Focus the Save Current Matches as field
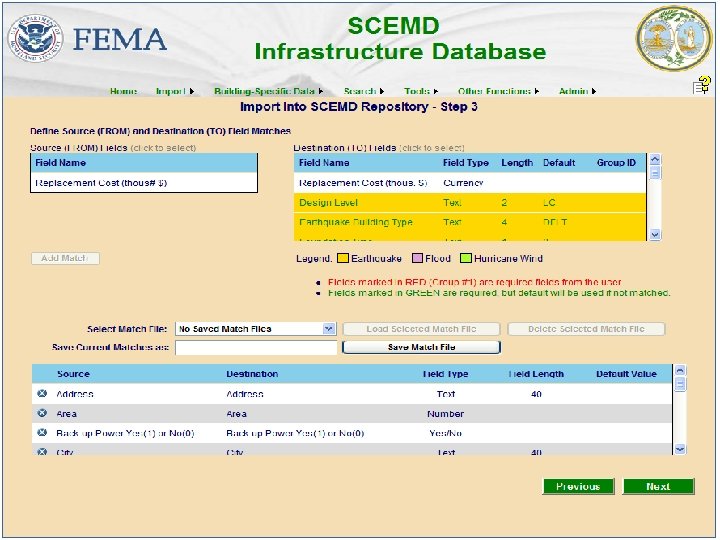Screen dimensions: 720x540 click(x=256, y=347)
